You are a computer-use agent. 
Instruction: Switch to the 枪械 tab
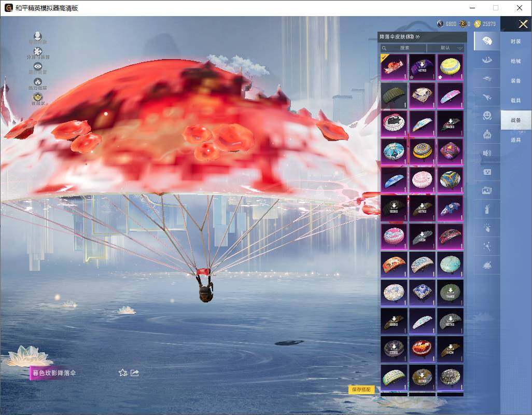(x=516, y=61)
